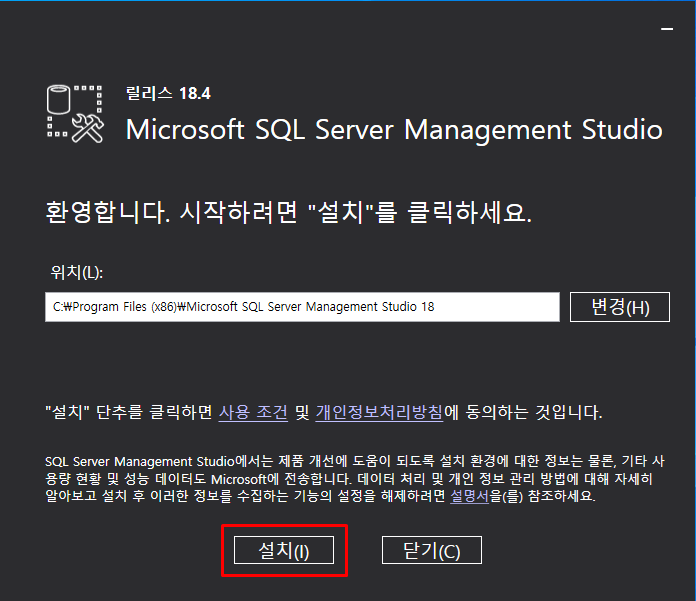Open the 개인정보처리방침 privacy policy link

coord(379,412)
